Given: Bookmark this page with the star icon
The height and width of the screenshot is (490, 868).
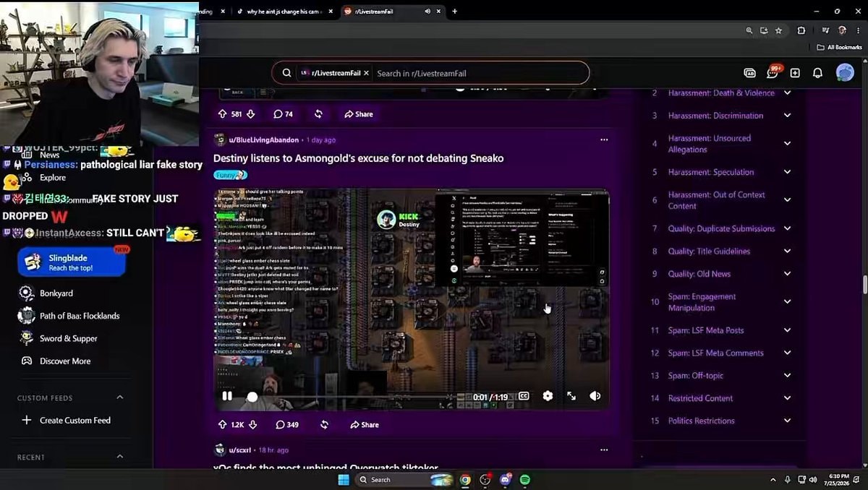Looking at the screenshot, I should click(778, 30).
